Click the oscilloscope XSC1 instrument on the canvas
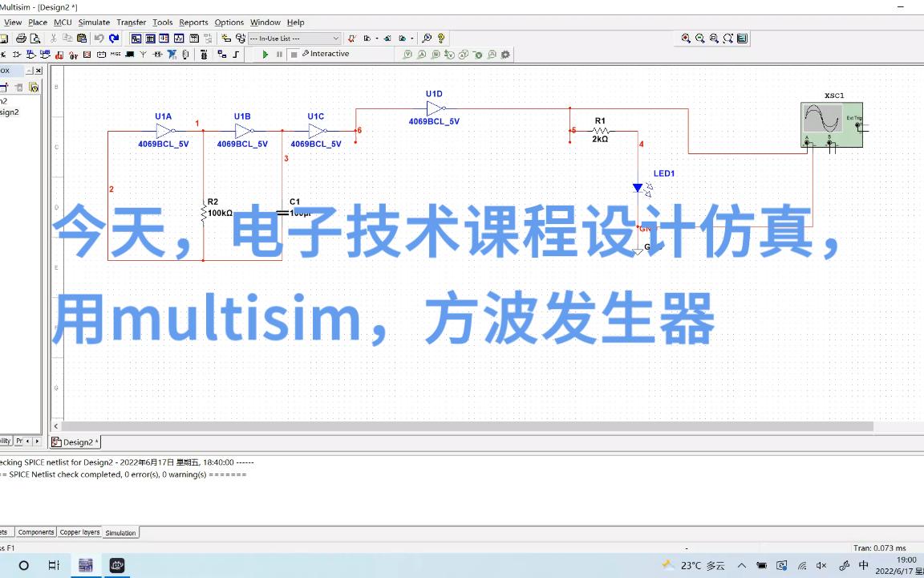Image resolution: width=924 pixels, height=578 pixels. pos(832,124)
